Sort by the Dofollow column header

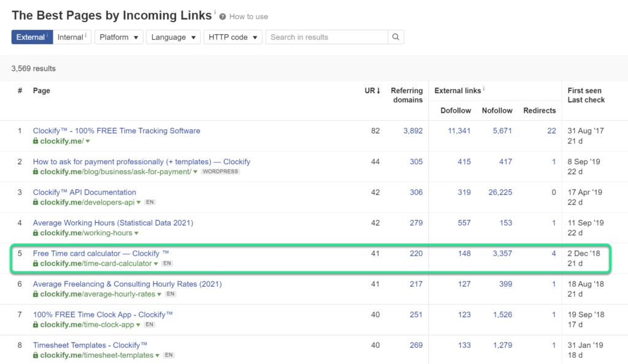[x=456, y=110]
